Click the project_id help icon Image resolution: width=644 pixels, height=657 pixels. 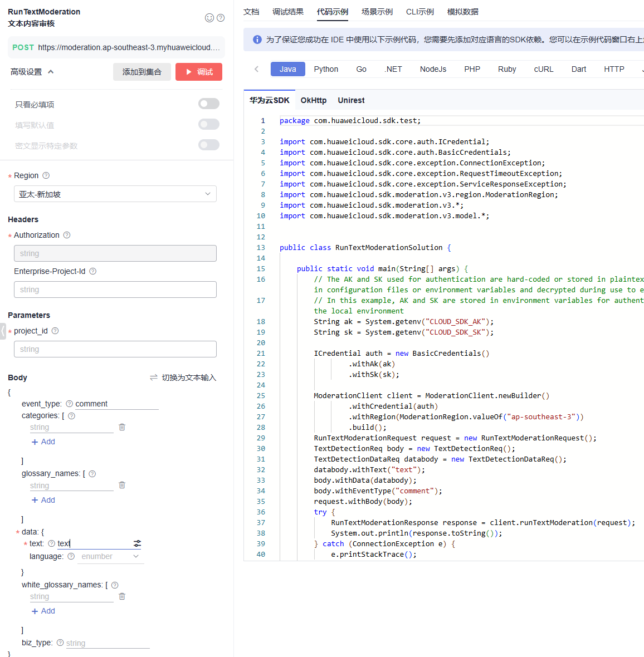coord(55,331)
